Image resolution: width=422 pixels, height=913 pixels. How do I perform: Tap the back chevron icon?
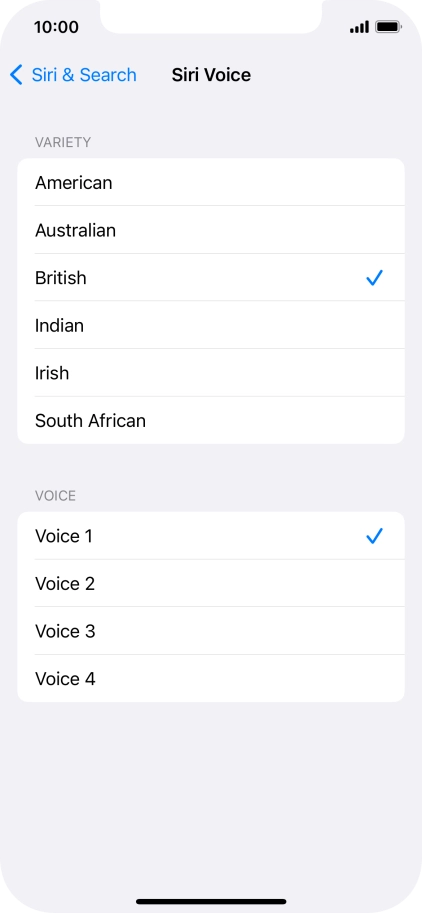[x=16, y=75]
